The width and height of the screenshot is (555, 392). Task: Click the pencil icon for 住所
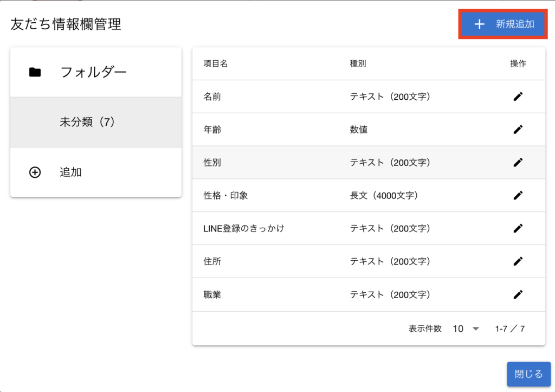pos(518,261)
